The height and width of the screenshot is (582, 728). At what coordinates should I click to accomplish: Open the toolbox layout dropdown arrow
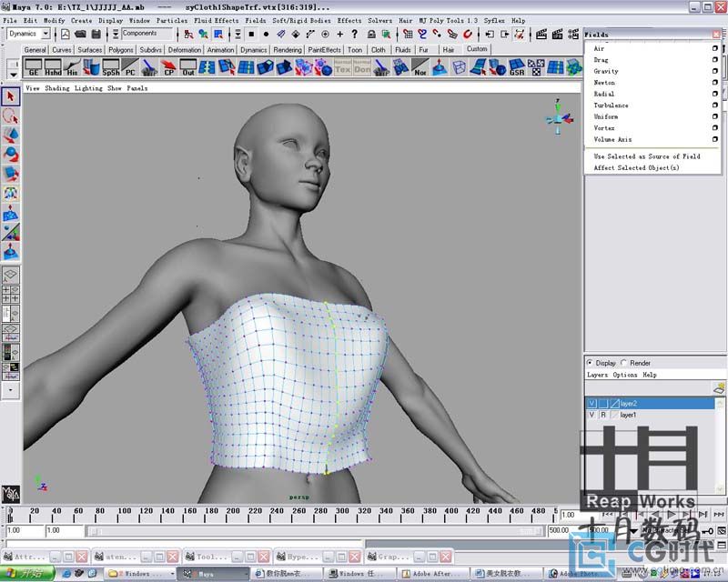point(11,390)
